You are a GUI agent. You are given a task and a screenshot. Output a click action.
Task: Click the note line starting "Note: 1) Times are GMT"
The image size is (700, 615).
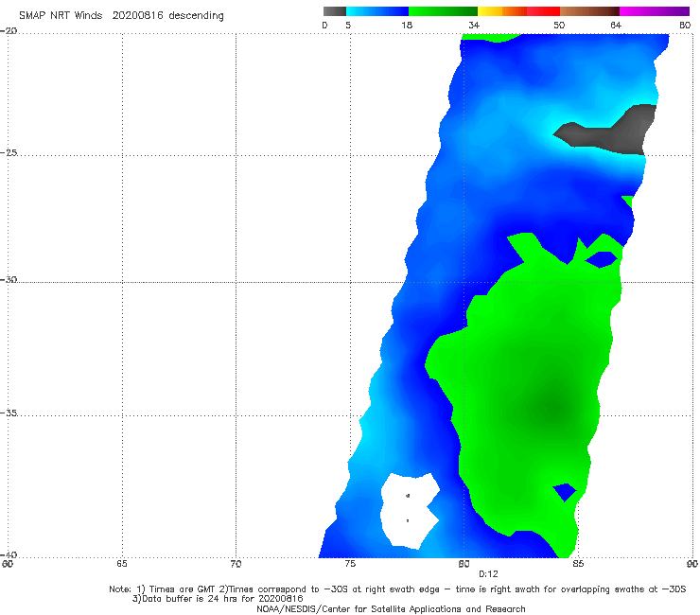point(397,589)
